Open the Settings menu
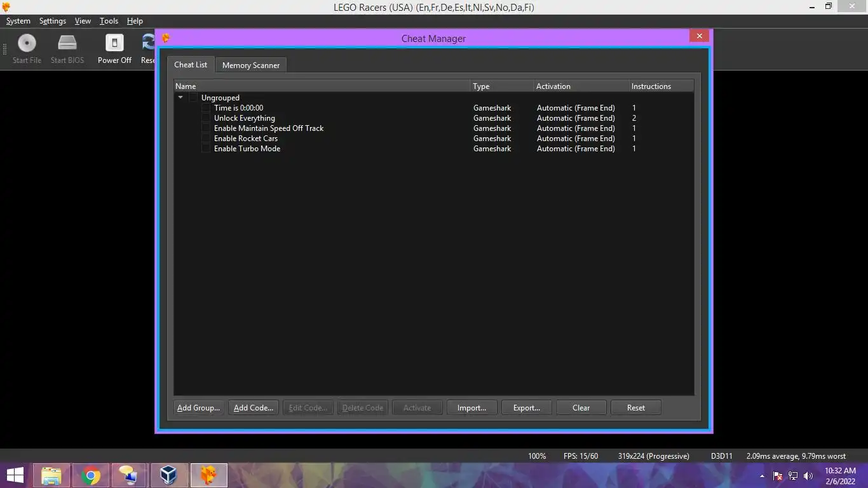 click(x=52, y=21)
